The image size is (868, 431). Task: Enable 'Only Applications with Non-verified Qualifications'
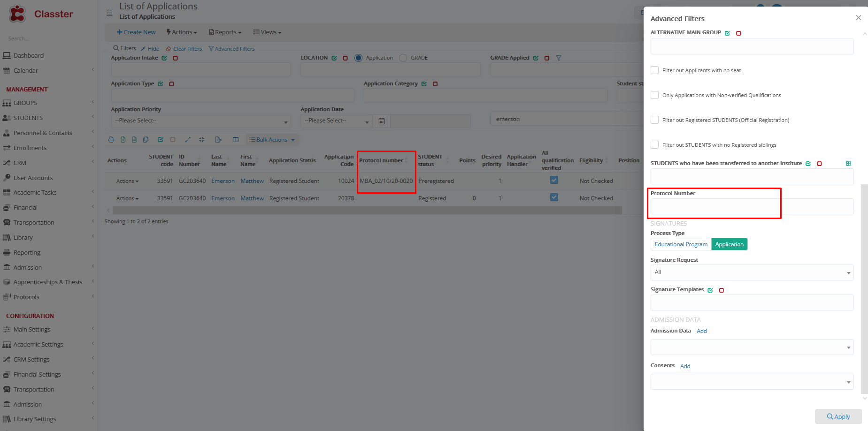[654, 95]
